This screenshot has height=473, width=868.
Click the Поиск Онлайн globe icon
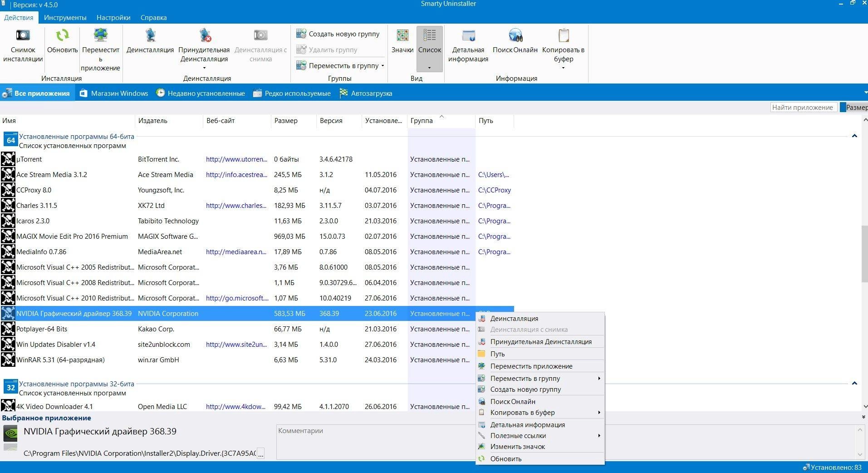pos(515,35)
